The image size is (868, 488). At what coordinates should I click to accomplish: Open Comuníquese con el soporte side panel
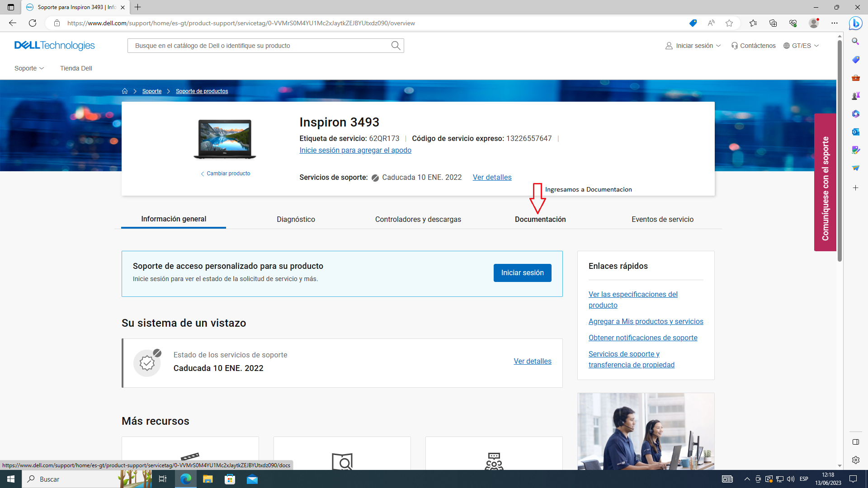(x=825, y=182)
